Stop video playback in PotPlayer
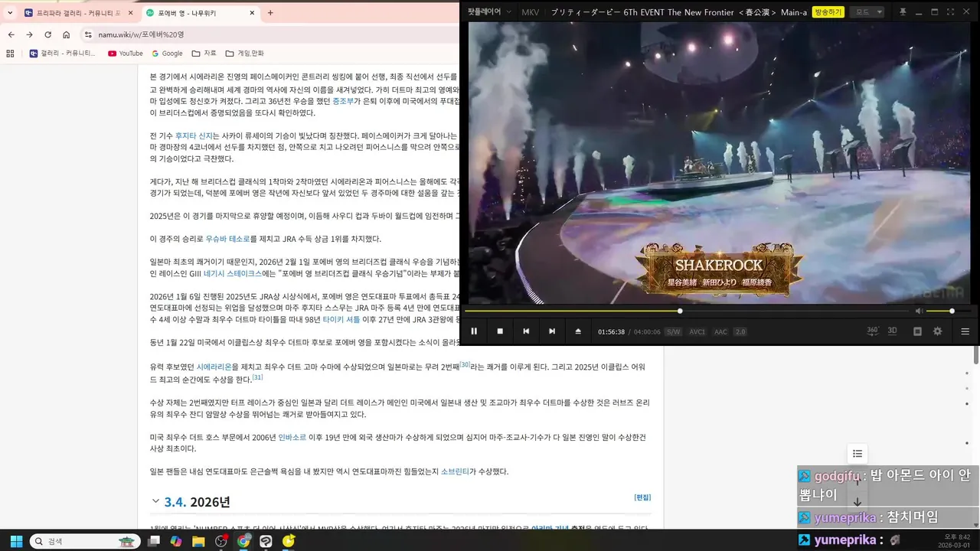 point(500,331)
